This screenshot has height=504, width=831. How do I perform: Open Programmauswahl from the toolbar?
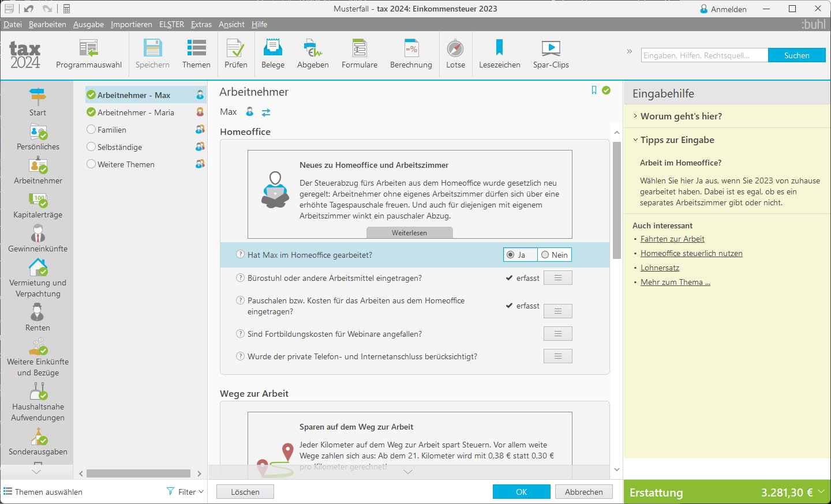pos(89,54)
